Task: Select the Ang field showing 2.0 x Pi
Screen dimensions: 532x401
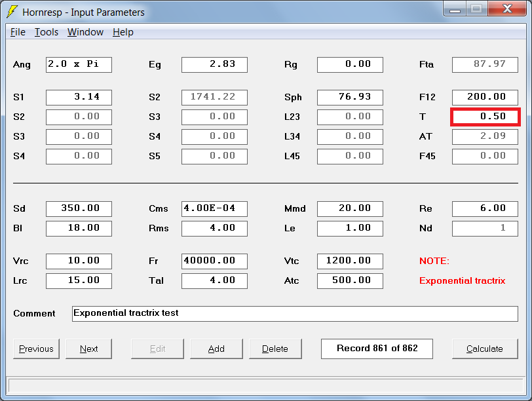Action: 79,64
